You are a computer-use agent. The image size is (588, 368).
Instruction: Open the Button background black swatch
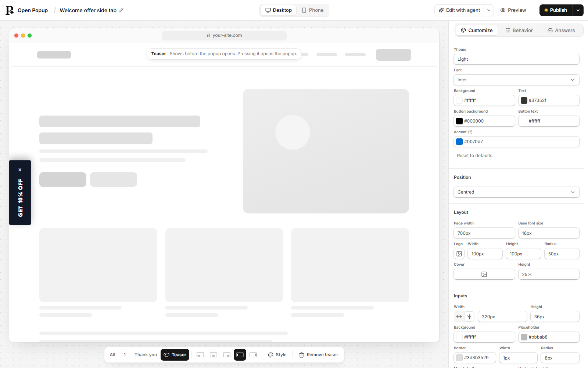click(459, 121)
